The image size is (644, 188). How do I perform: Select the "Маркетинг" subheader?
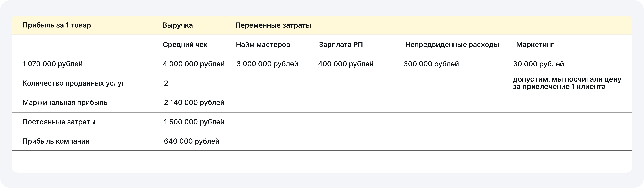535,45
